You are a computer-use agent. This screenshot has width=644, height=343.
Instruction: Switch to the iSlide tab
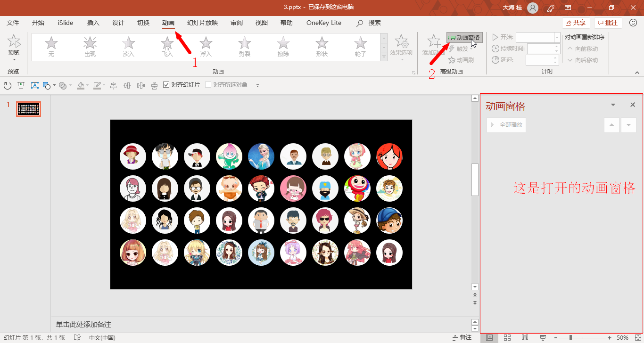pos(66,23)
